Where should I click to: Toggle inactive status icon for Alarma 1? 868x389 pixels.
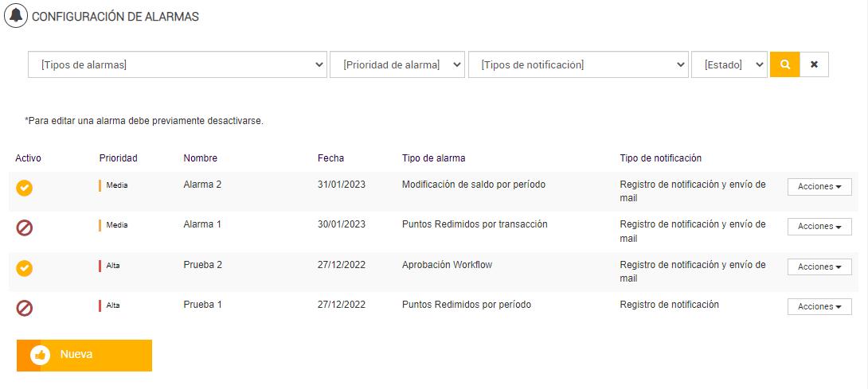tap(25, 228)
